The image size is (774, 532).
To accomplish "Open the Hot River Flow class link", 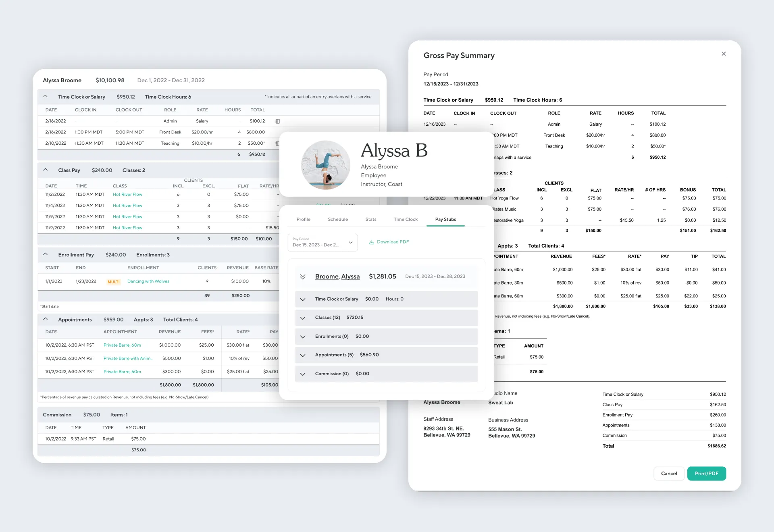I will pyautogui.click(x=127, y=194).
